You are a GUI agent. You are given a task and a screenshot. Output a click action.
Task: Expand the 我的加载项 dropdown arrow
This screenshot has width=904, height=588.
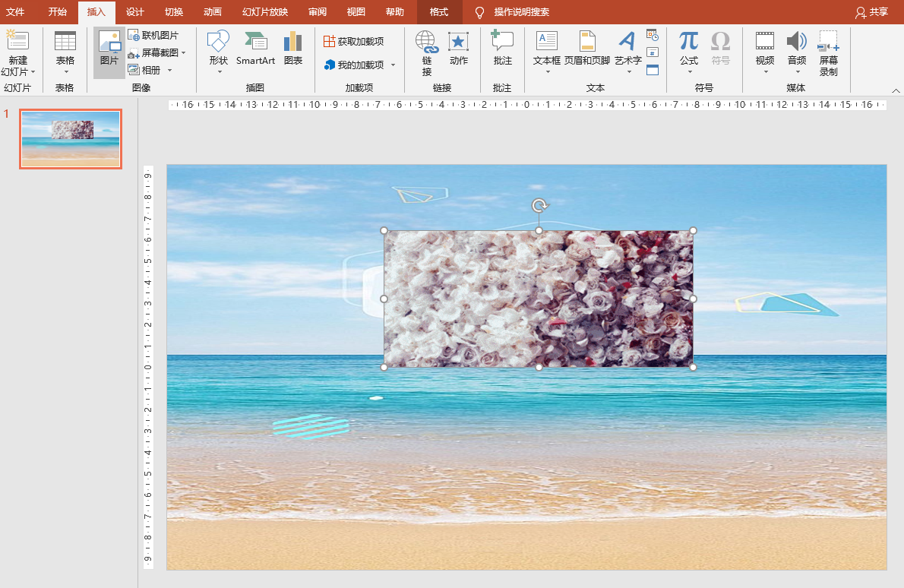(x=393, y=65)
